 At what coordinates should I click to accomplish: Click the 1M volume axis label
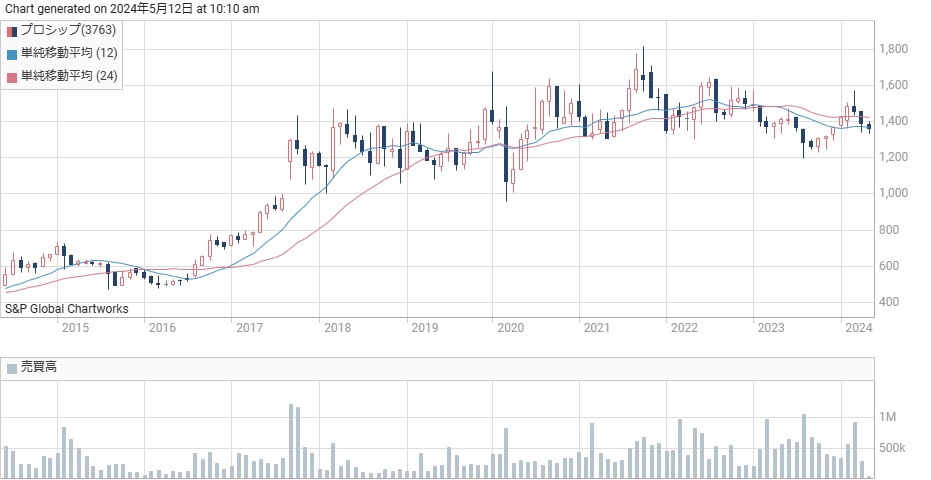pyautogui.click(x=888, y=418)
